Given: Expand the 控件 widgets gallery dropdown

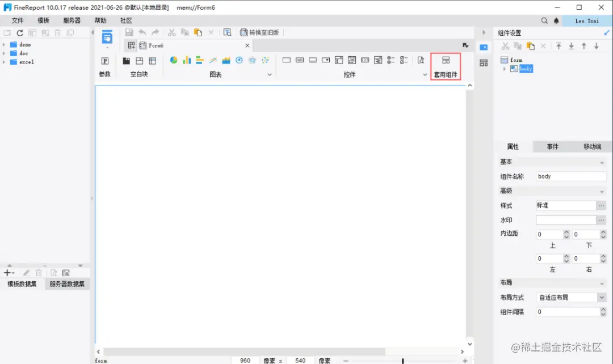Looking at the screenshot, I should tap(425, 74).
